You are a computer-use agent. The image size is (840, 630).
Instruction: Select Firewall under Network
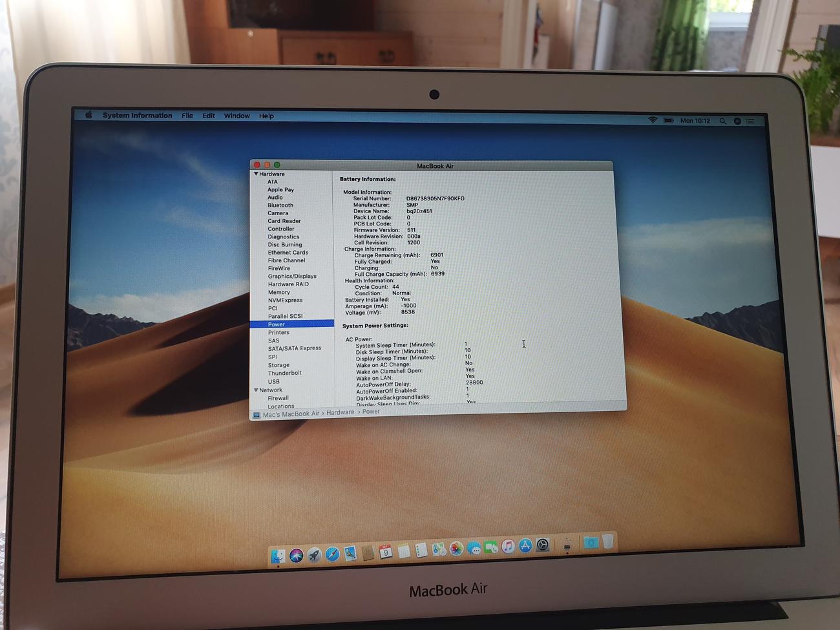click(278, 398)
